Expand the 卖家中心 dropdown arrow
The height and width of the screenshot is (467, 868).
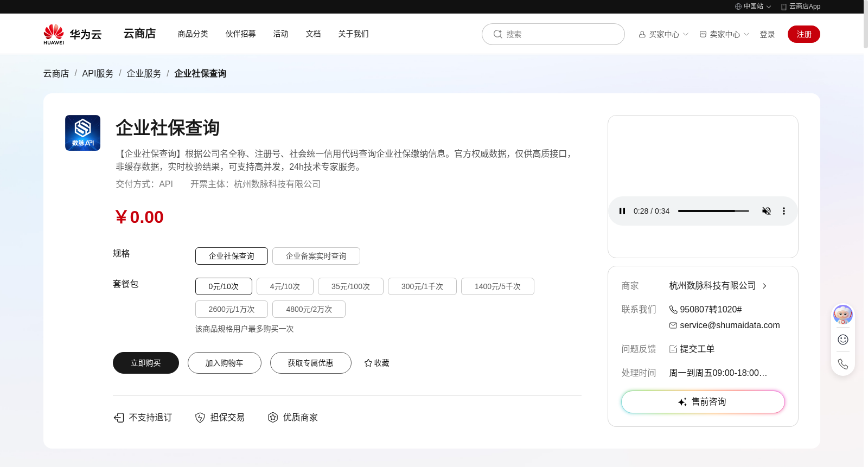pos(746,34)
